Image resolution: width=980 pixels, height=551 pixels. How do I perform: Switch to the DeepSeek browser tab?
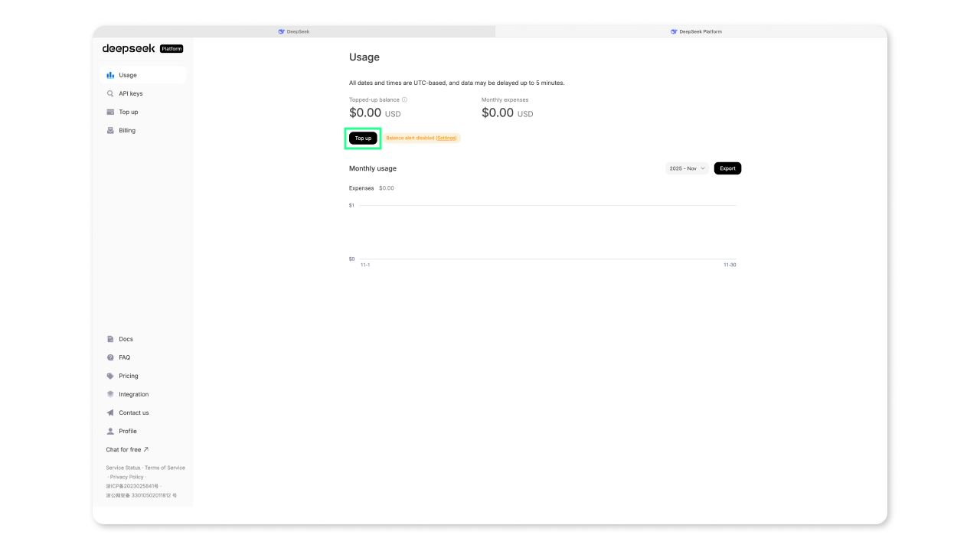point(294,31)
